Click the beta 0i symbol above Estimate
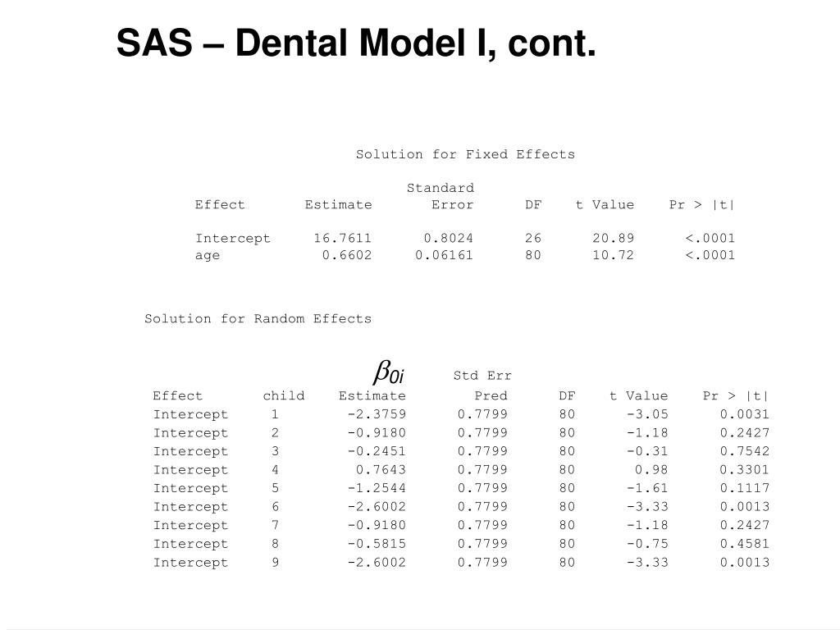 [388, 372]
